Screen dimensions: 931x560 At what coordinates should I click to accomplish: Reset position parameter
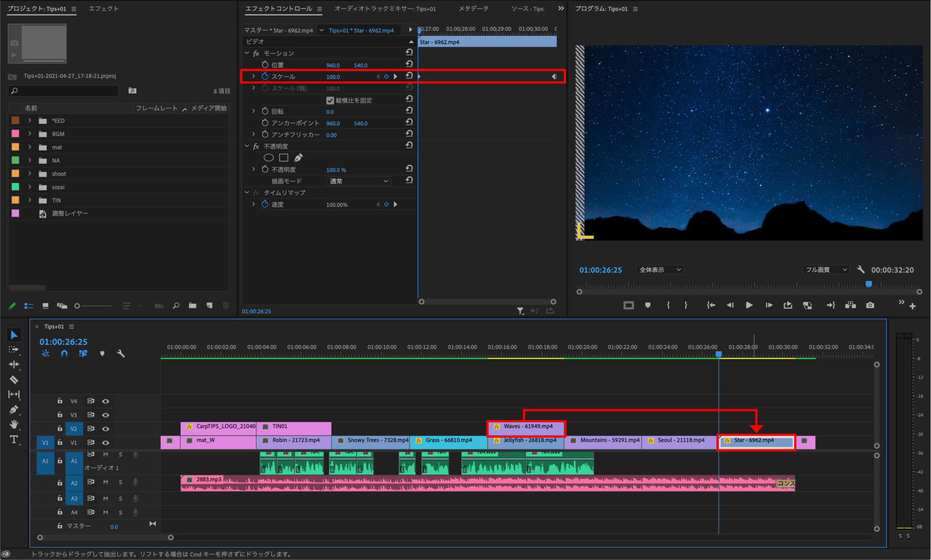click(x=409, y=64)
